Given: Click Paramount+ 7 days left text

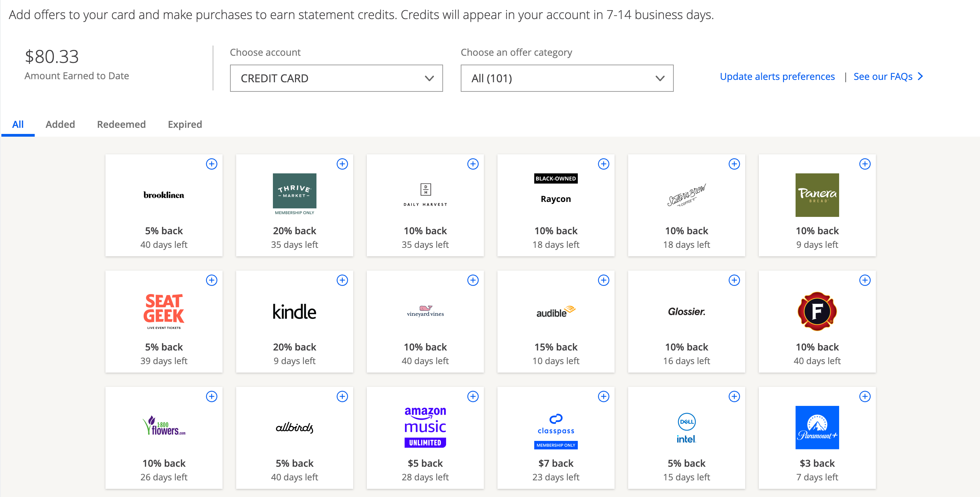Looking at the screenshot, I should tap(817, 477).
